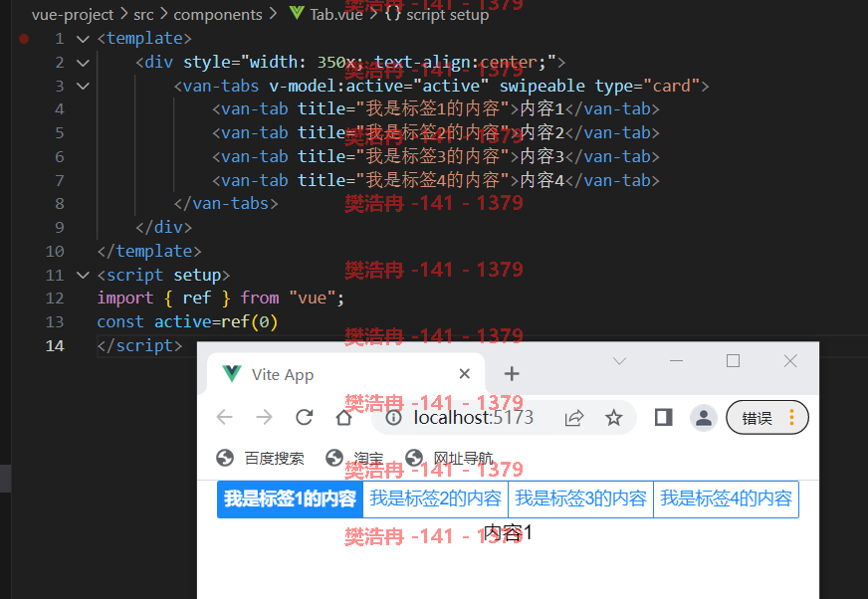
Task: Share this page via share icon
Action: [x=574, y=418]
